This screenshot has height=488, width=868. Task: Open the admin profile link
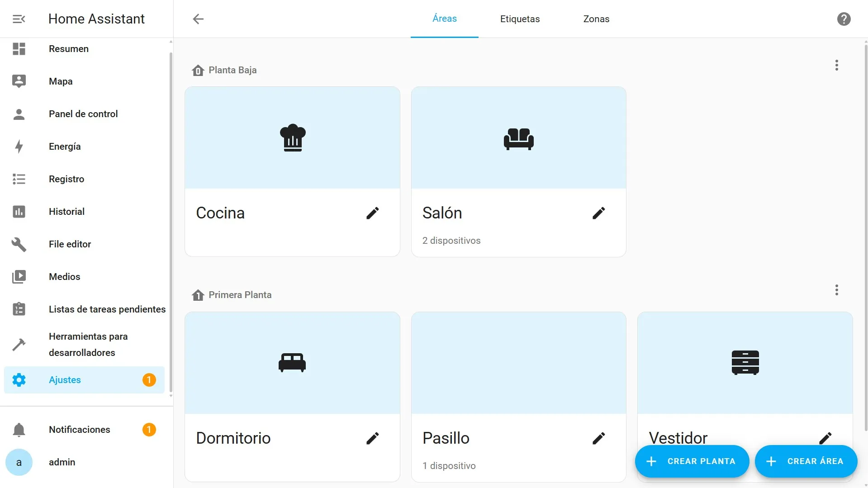[84, 462]
